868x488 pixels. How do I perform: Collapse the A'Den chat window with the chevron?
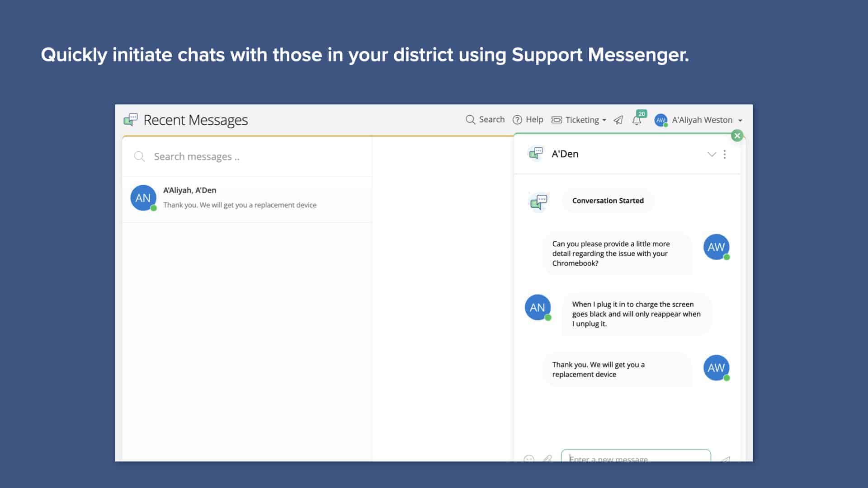[712, 154]
